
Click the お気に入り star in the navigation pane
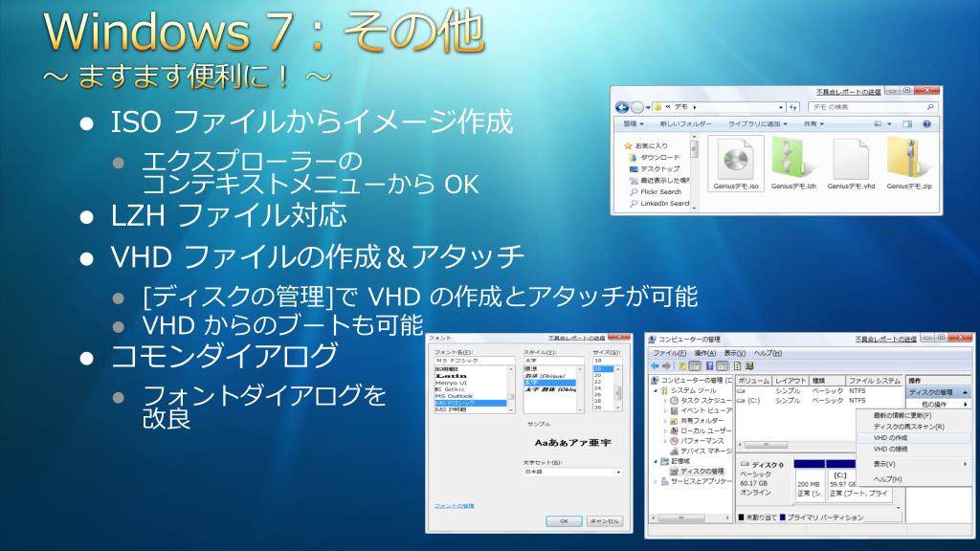[628, 145]
